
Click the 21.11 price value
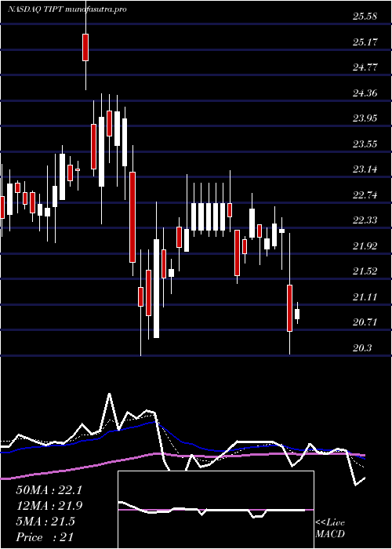pyautogui.click(x=365, y=297)
